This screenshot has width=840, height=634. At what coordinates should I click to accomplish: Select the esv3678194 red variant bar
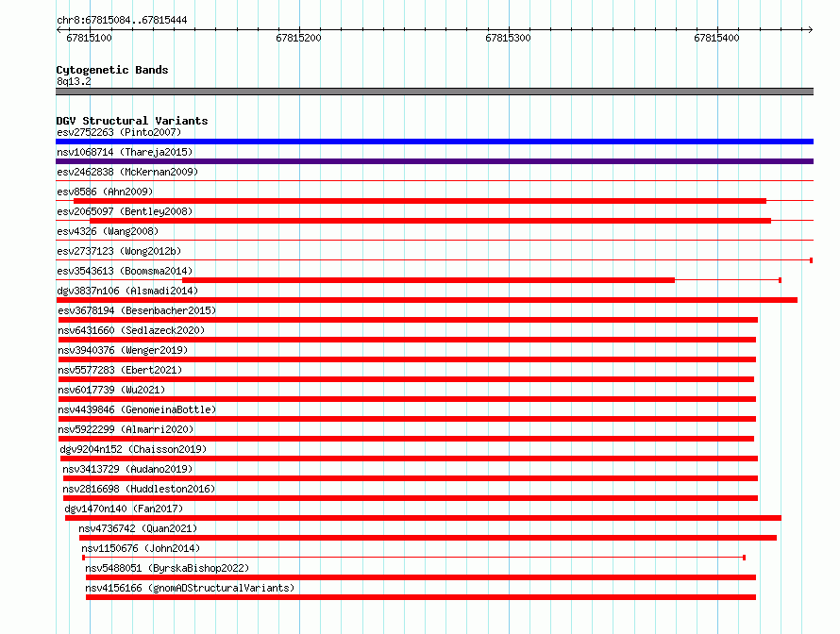coord(409,320)
